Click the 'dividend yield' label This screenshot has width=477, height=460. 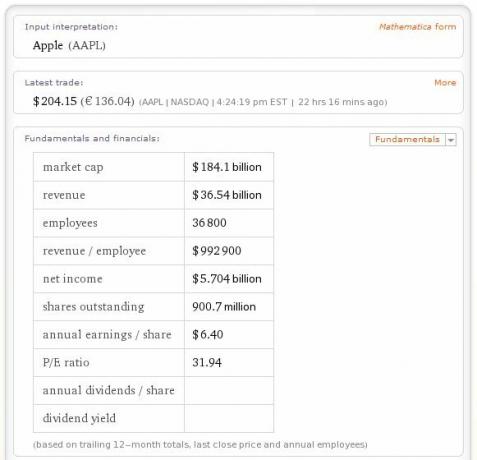(79, 418)
